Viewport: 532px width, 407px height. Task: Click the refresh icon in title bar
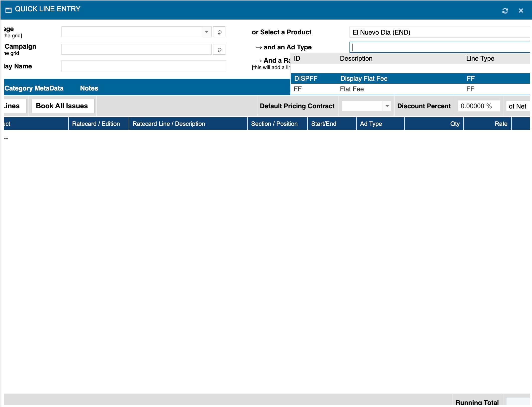[505, 11]
